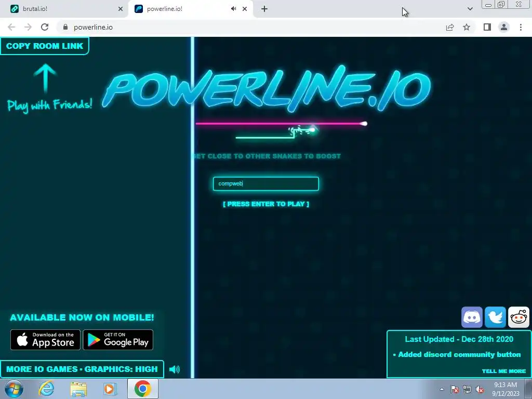Go back with browser back arrow
The width and height of the screenshot is (532, 399).
tap(11, 27)
